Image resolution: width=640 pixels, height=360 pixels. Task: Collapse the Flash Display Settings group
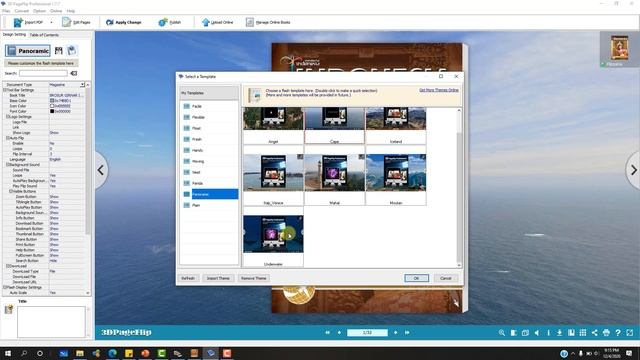click(x=5, y=287)
